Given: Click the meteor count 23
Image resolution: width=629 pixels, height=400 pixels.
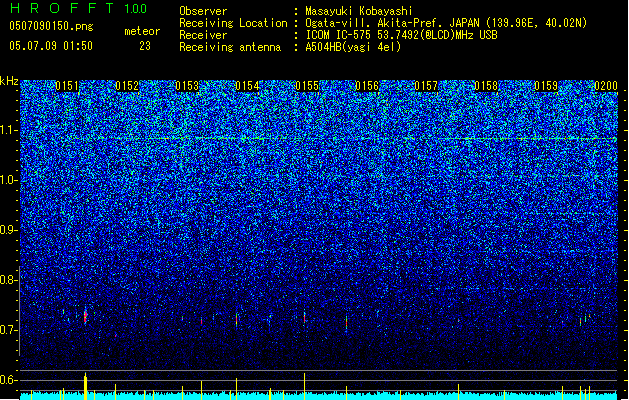Looking at the screenshot, I should (145, 46).
